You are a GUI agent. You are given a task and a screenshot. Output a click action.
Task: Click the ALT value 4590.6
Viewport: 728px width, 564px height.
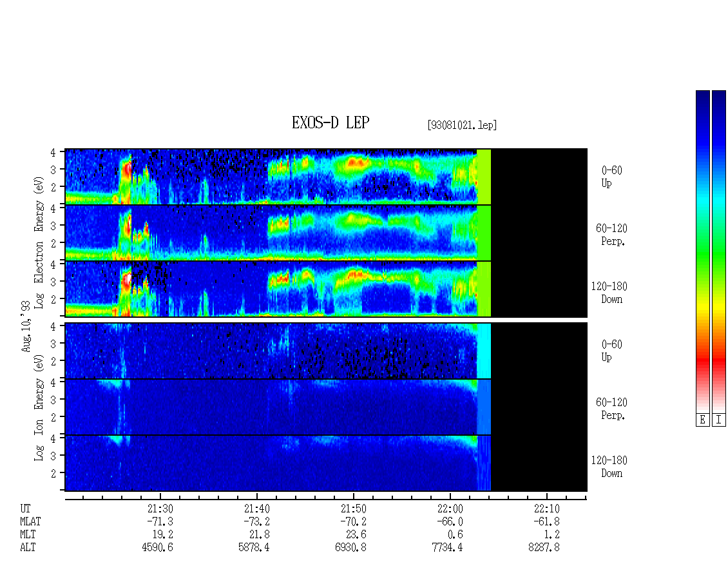tap(157, 548)
